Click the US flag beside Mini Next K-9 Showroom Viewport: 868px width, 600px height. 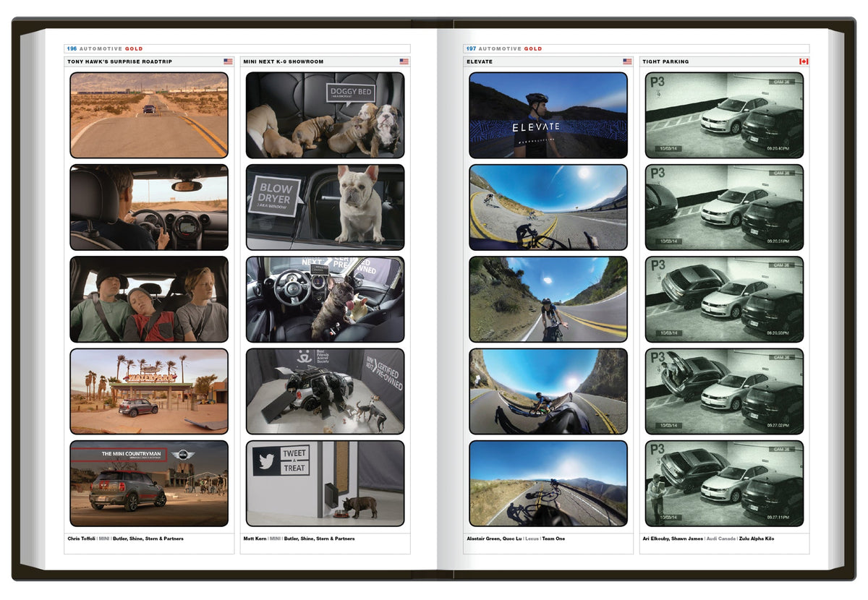404,62
